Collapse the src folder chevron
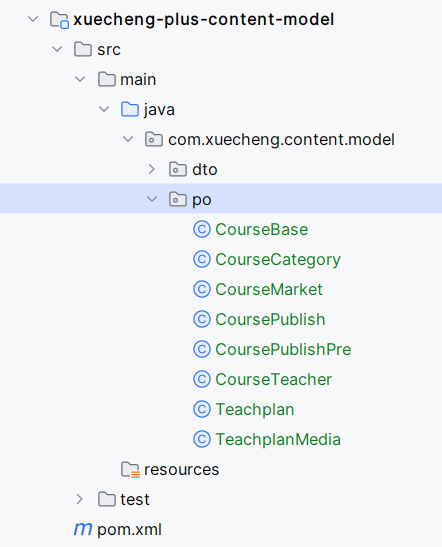Image resolution: width=442 pixels, height=547 pixels. [x=57, y=49]
